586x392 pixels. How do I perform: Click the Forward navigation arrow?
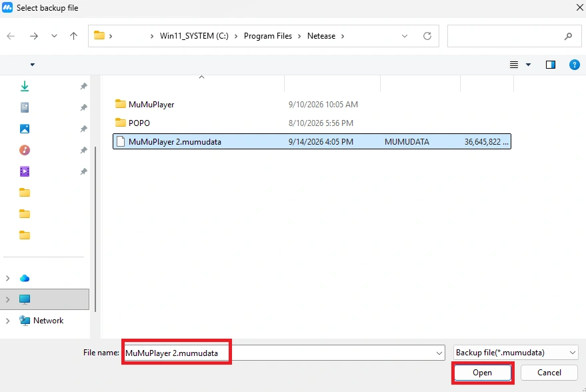point(33,36)
